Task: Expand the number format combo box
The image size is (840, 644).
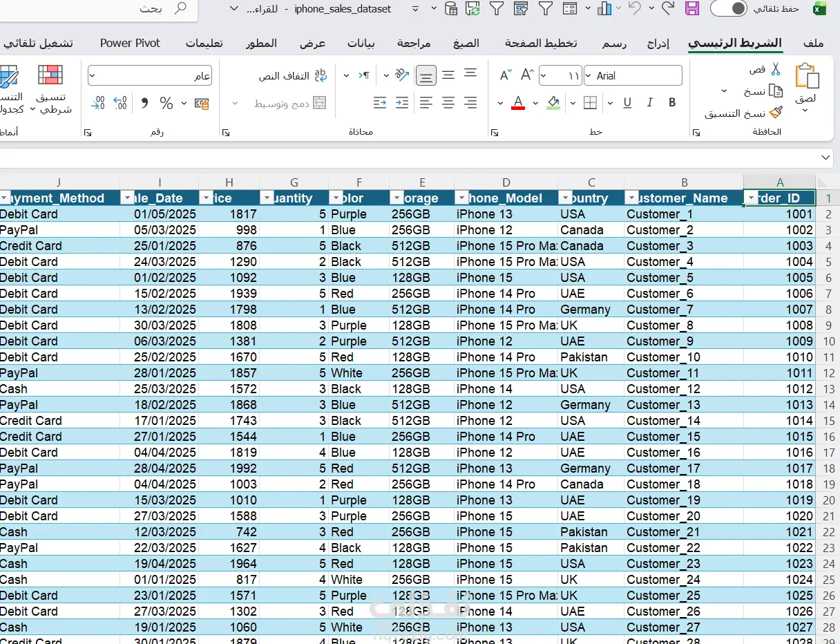Action: (x=93, y=75)
